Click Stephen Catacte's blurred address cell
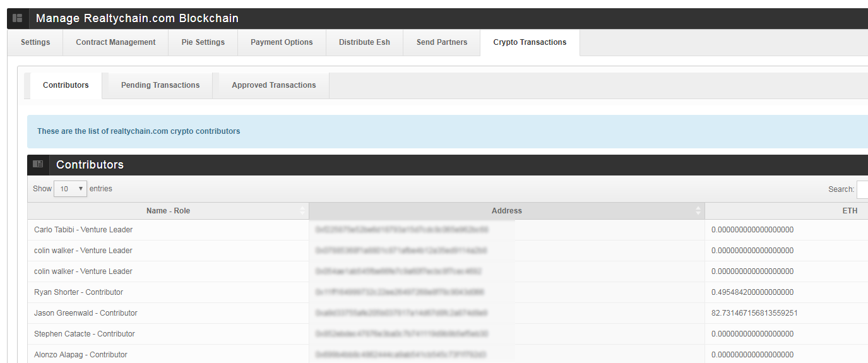 507,334
